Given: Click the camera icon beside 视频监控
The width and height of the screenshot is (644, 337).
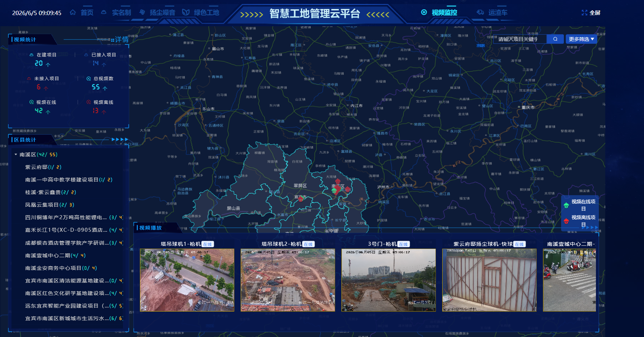Looking at the screenshot, I should (x=424, y=12).
